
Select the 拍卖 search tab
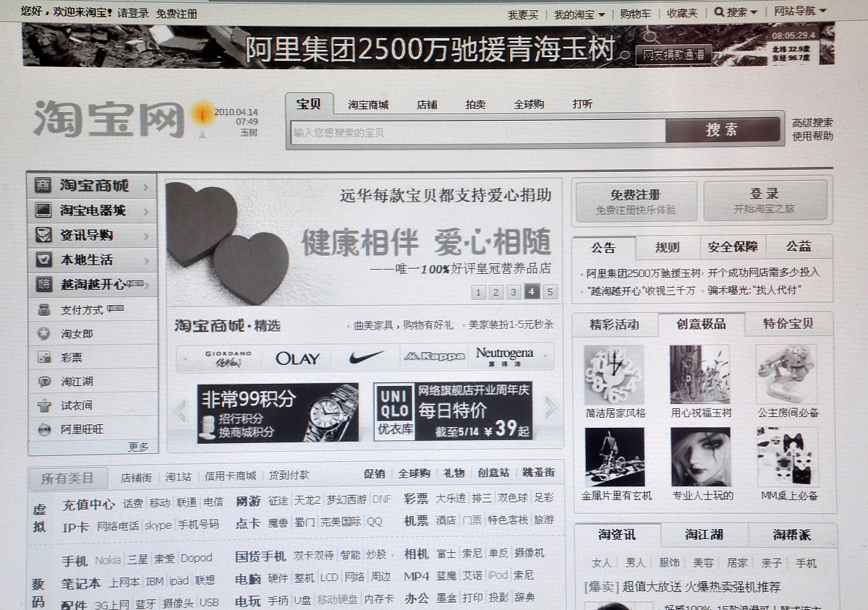[x=475, y=105]
